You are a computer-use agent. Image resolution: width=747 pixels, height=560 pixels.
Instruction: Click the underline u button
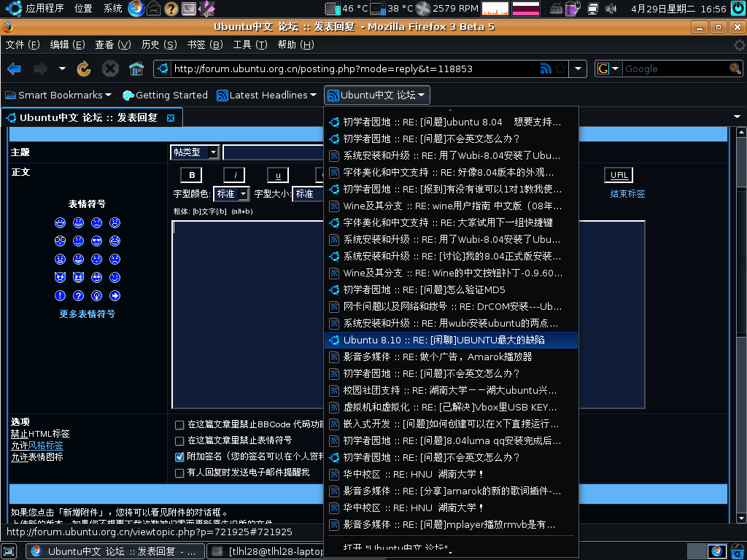(x=278, y=175)
